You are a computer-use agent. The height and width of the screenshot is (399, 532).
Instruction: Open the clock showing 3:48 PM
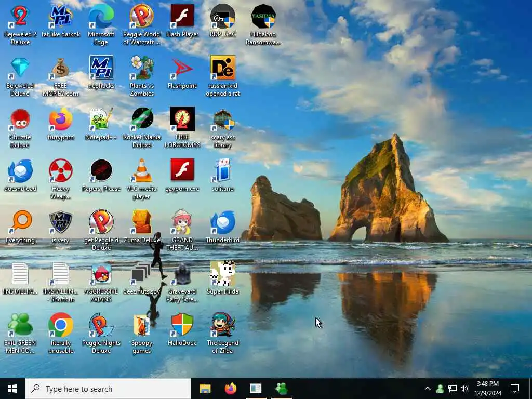(x=488, y=389)
